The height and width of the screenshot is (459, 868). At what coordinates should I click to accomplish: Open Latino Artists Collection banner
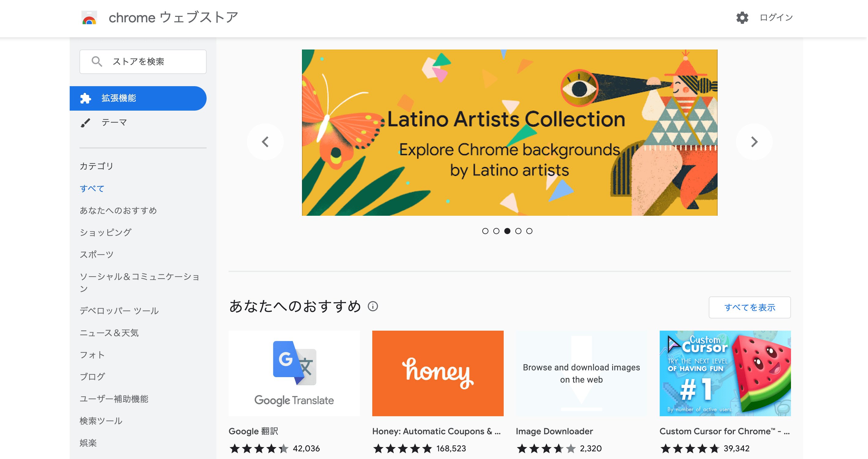click(509, 132)
